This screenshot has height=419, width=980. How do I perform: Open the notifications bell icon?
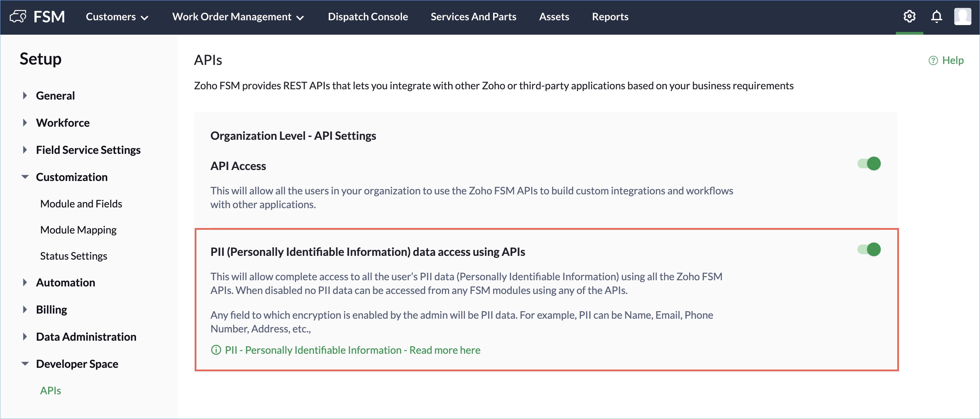point(936,16)
